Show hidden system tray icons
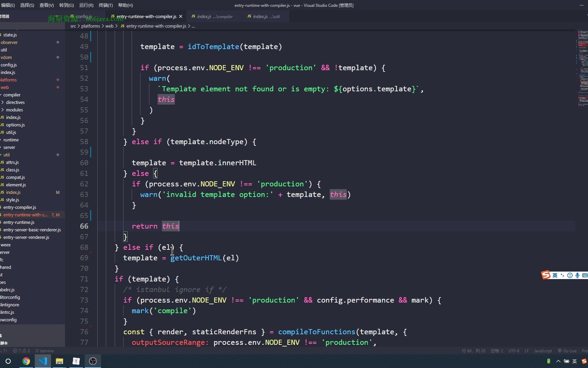Viewport: 588px width, 368px height. [x=558, y=361]
